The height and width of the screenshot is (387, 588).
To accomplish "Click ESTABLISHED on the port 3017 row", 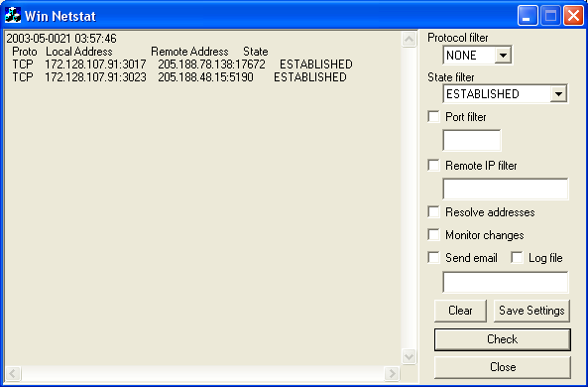I will coord(316,64).
